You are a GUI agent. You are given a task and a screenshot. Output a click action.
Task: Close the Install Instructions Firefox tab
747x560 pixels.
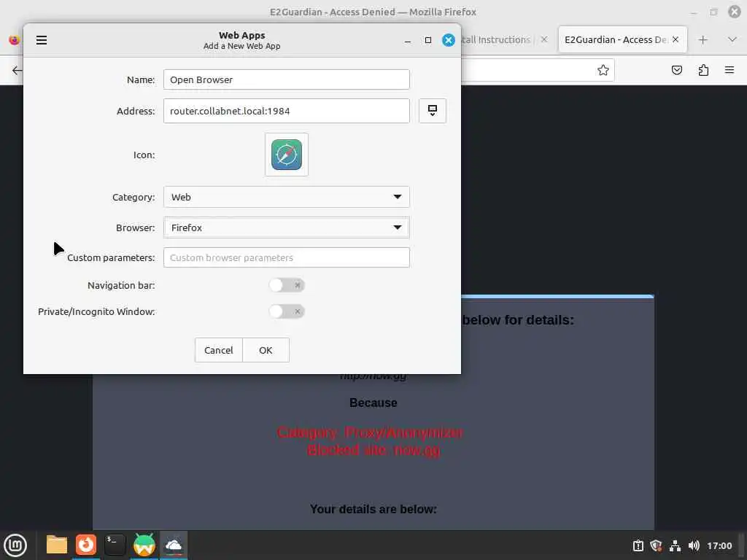[x=544, y=39]
